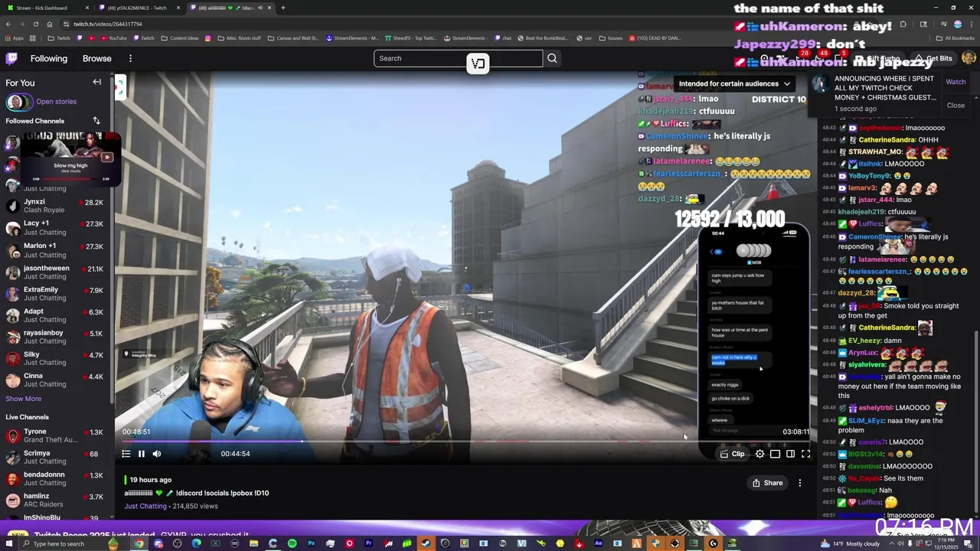Close the Kick Dashboard tab
Screen dimensions: 980x551
click(x=87, y=8)
